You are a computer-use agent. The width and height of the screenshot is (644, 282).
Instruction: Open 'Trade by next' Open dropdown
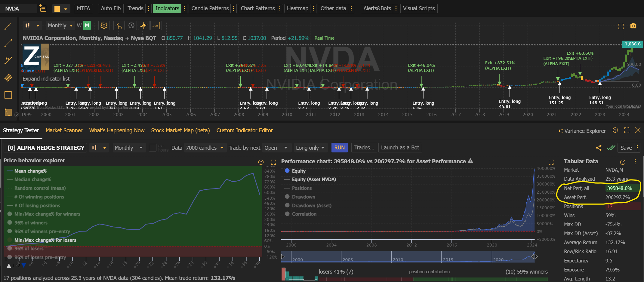(276, 148)
